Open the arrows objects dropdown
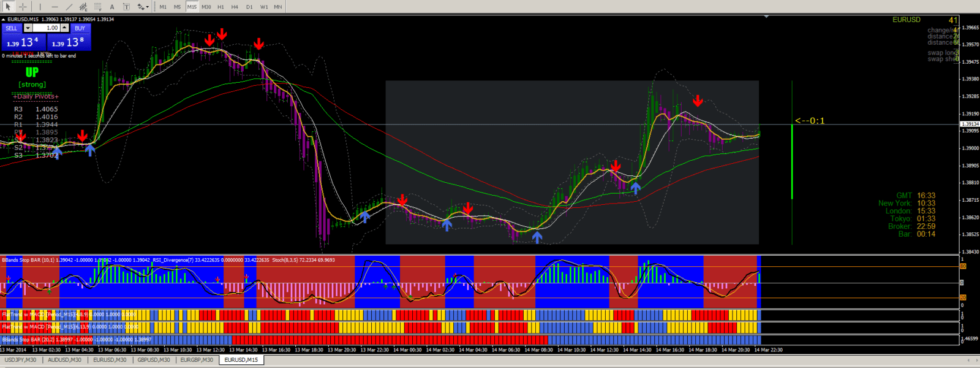The image size is (980, 368). pos(143,7)
